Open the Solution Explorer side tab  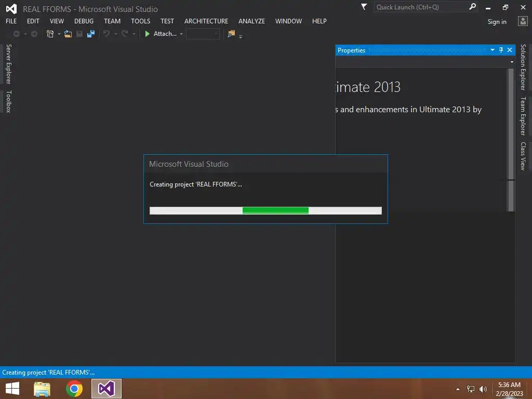(523, 67)
